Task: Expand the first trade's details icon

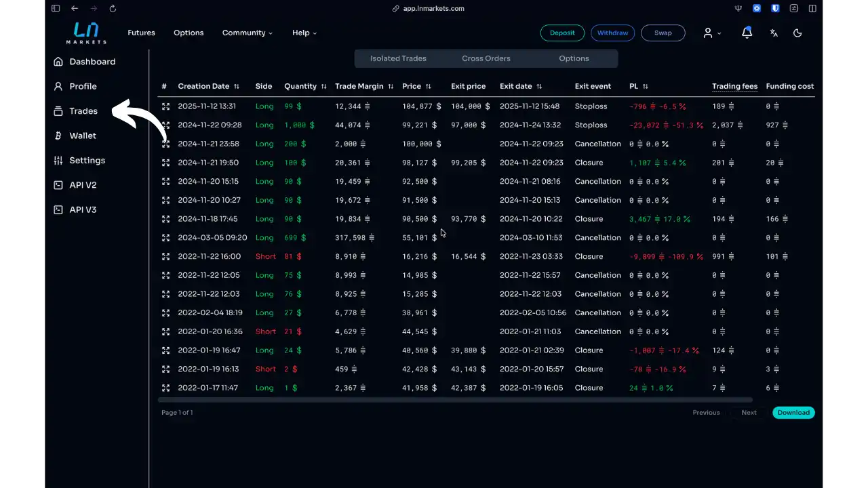Action: (165, 106)
